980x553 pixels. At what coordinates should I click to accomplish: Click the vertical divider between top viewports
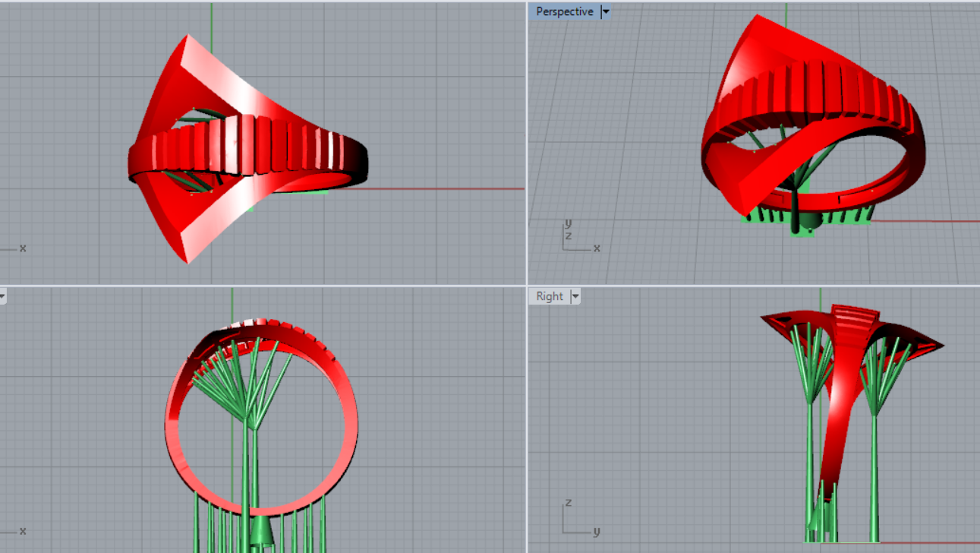pyautogui.click(x=527, y=144)
